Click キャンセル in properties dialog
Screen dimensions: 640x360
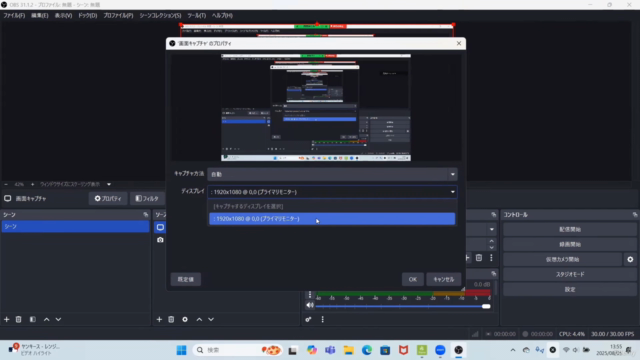444,279
